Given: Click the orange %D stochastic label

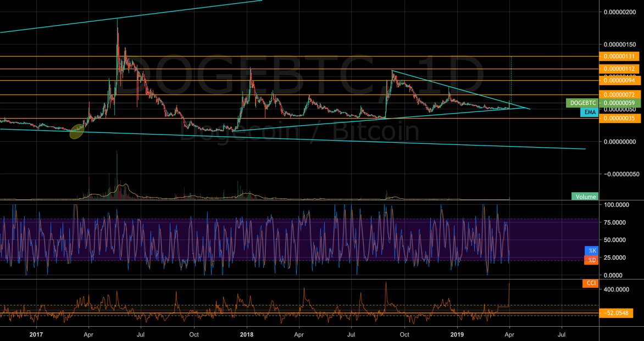Looking at the screenshot, I should (x=592, y=260).
